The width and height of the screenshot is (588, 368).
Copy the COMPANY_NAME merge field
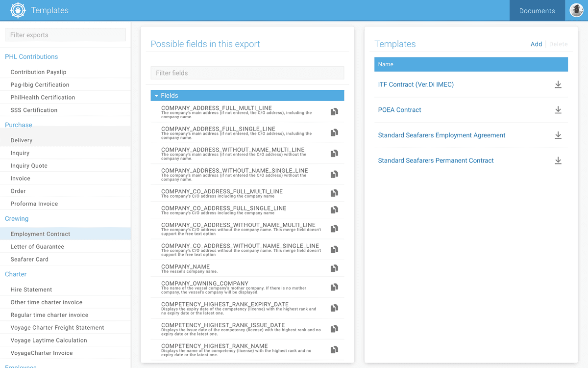click(x=334, y=268)
